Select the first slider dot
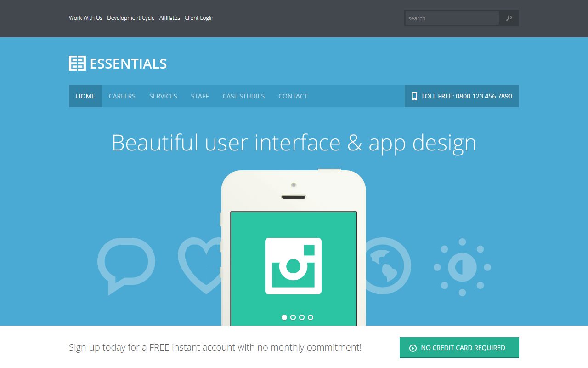 tap(284, 317)
